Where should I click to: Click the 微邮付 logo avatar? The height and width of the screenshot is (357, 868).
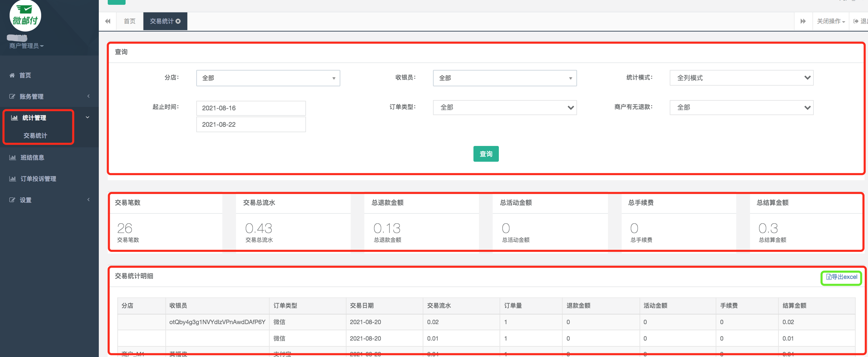25,16
